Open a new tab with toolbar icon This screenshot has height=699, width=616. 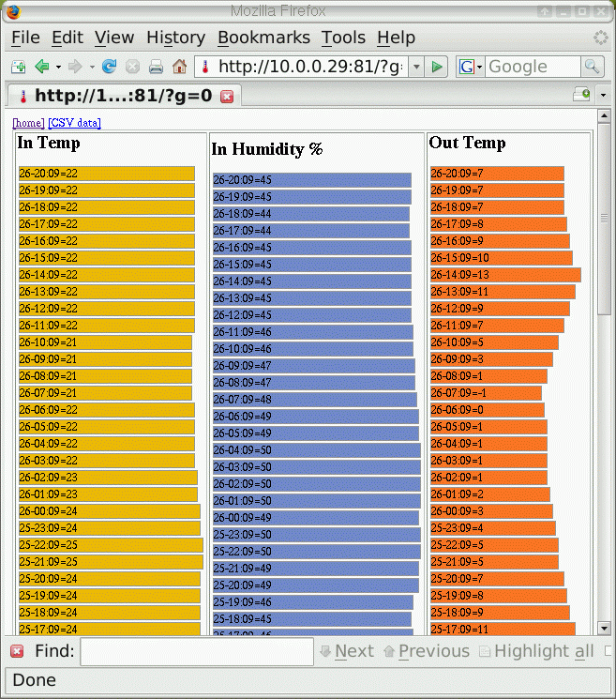coord(18,67)
